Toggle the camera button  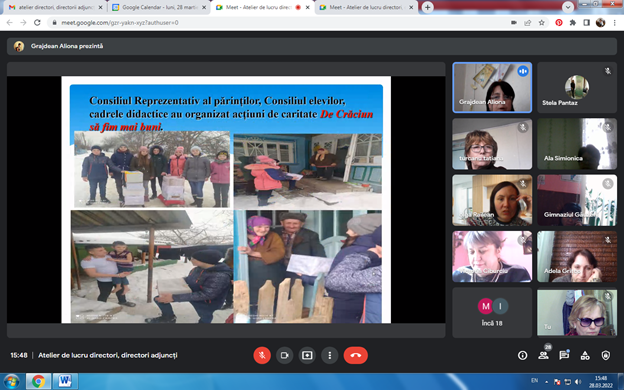point(285,355)
